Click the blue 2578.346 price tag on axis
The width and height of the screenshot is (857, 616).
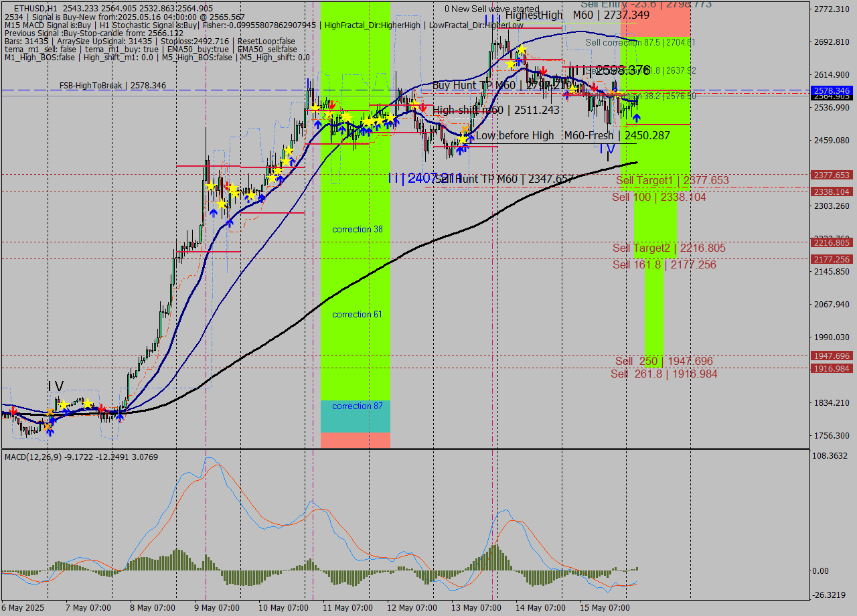(x=831, y=90)
